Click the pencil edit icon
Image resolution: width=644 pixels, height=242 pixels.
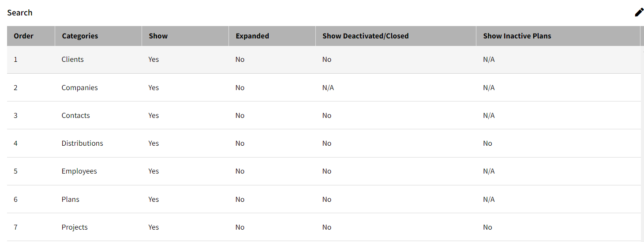point(639,12)
